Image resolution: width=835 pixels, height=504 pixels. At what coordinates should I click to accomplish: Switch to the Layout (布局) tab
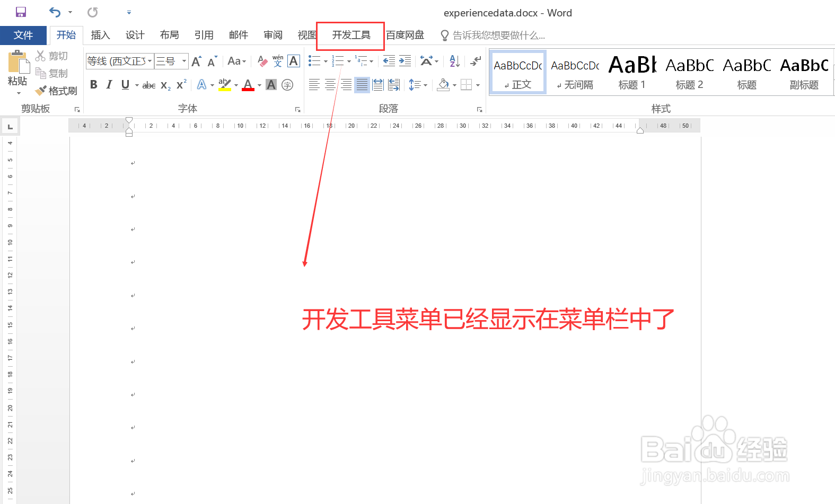(169, 35)
